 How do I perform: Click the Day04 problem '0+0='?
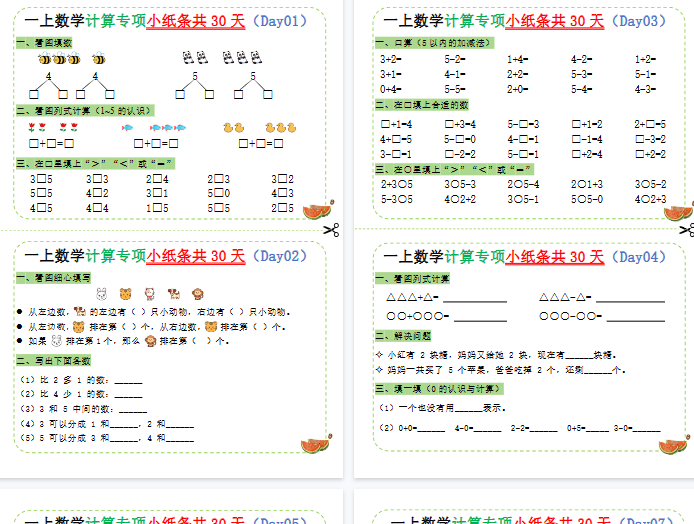tap(421, 428)
